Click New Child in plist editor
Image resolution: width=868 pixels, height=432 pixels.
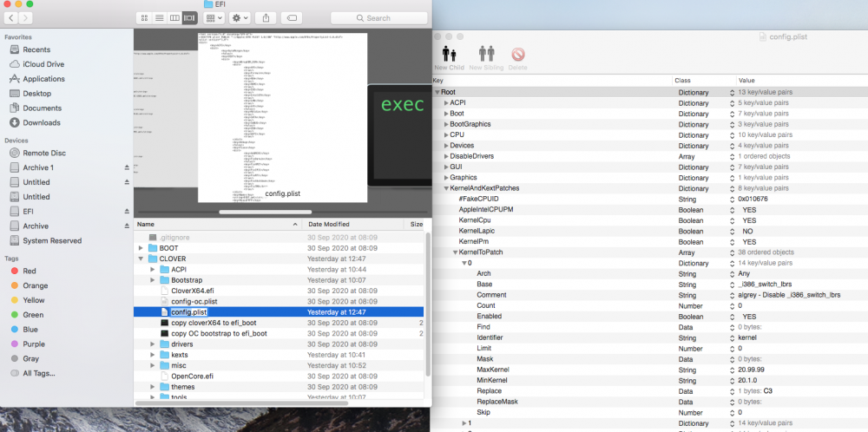click(449, 57)
